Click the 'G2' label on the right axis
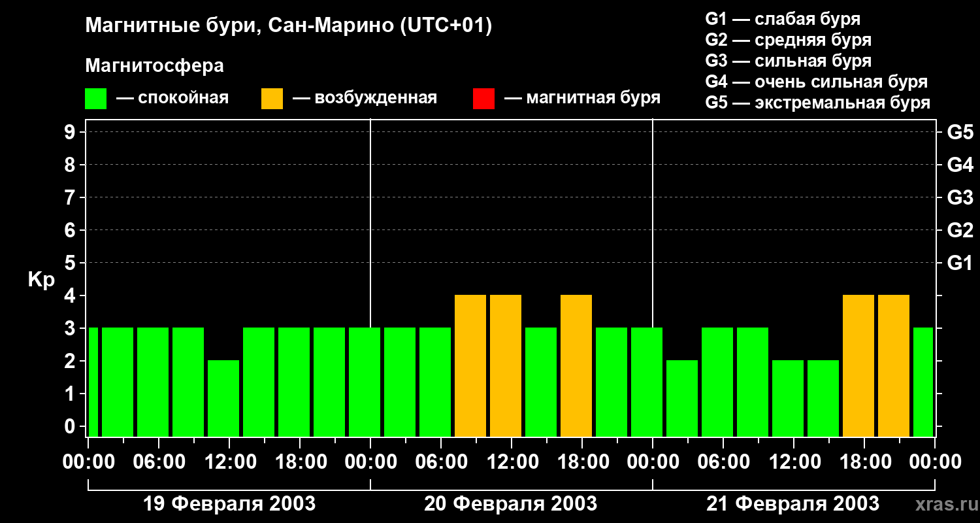 (960, 230)
